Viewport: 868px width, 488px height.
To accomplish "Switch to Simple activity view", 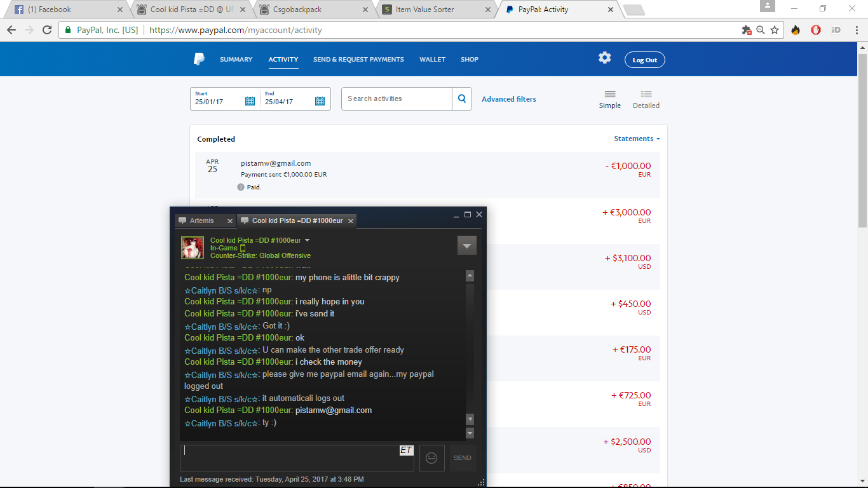I will point(610,99).
